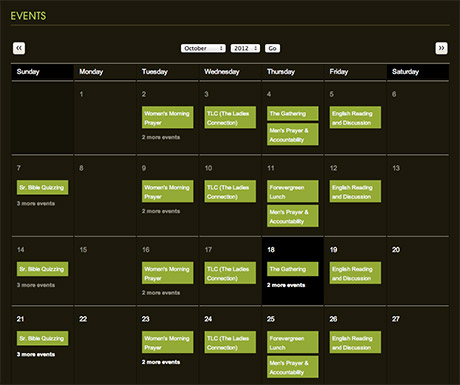Show 2 more events on October 16
Viewport: 460px width, 385px height.
161,293
